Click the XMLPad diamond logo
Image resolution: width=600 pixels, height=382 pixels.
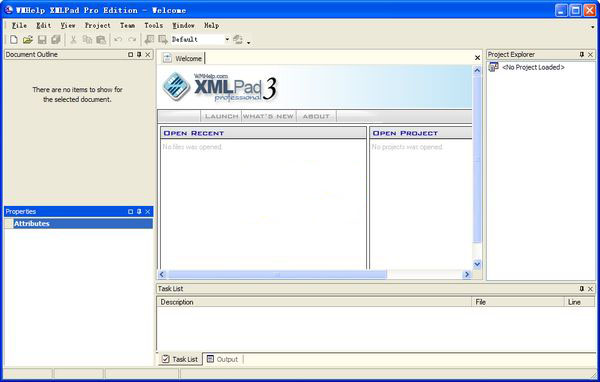(176, 87)
